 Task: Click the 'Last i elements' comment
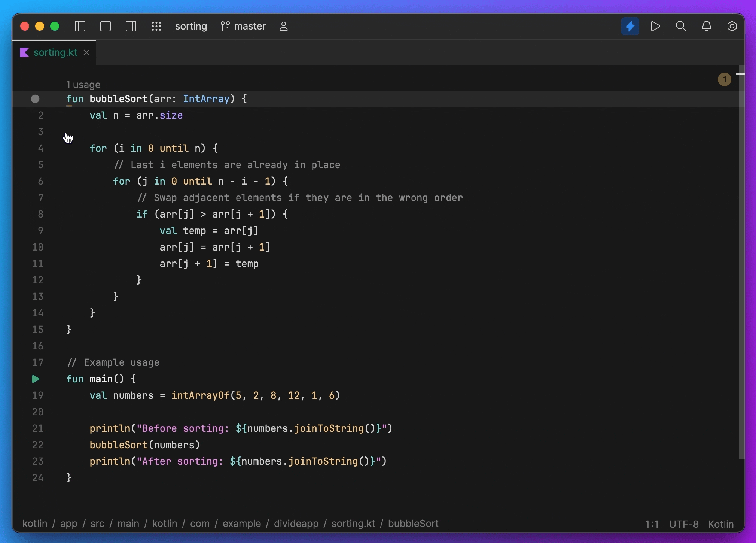click(227, 165)
